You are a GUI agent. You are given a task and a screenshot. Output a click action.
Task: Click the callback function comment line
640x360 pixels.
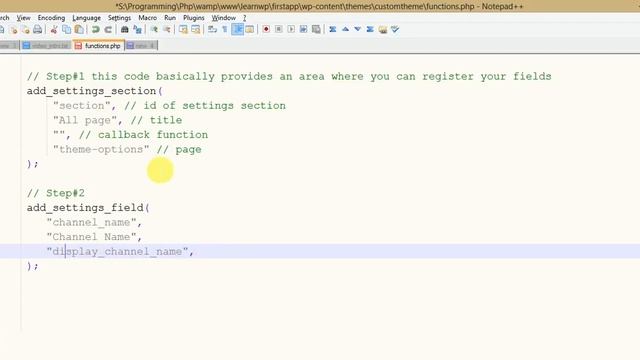pyautogui.click(x=131, y=135)
